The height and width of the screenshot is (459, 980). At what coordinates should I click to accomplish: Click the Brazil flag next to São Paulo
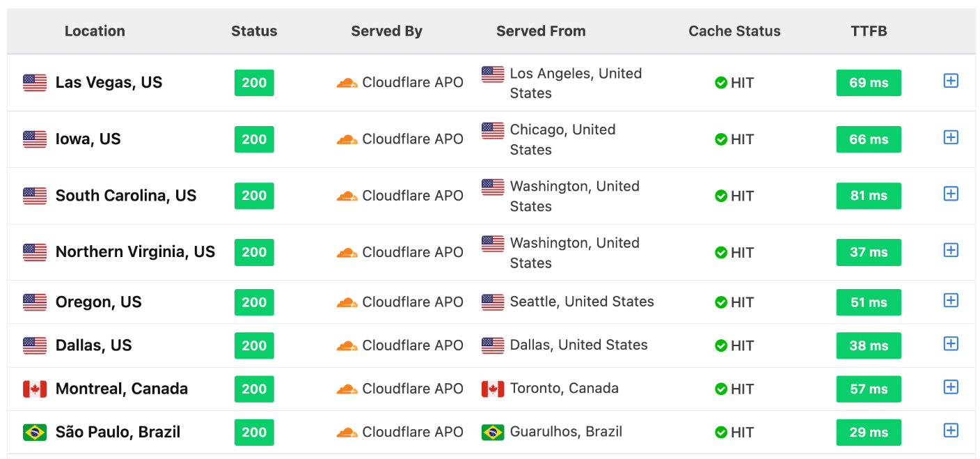point(34,432)
